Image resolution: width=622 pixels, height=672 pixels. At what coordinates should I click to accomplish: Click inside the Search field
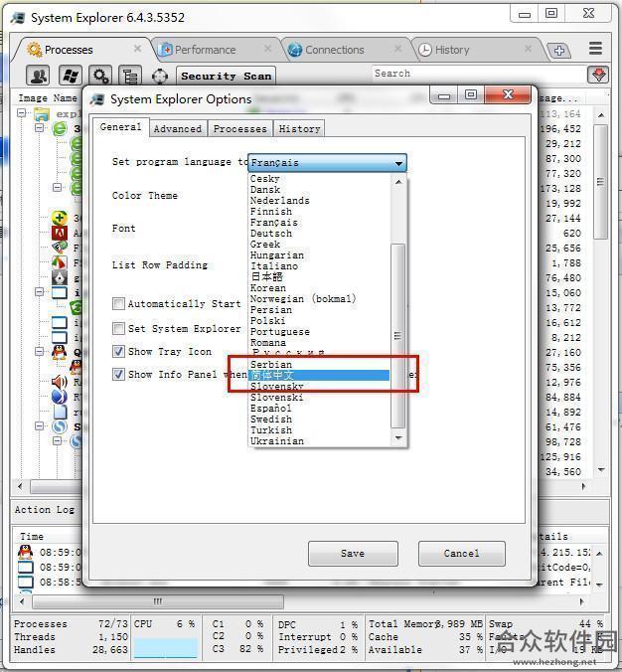click(x=478, y=74)
